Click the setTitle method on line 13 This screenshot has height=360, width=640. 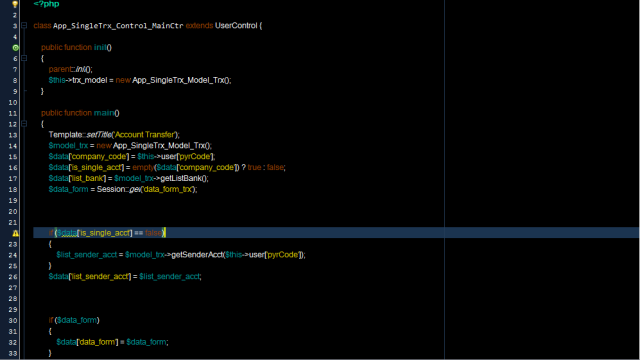pos(99,135)
